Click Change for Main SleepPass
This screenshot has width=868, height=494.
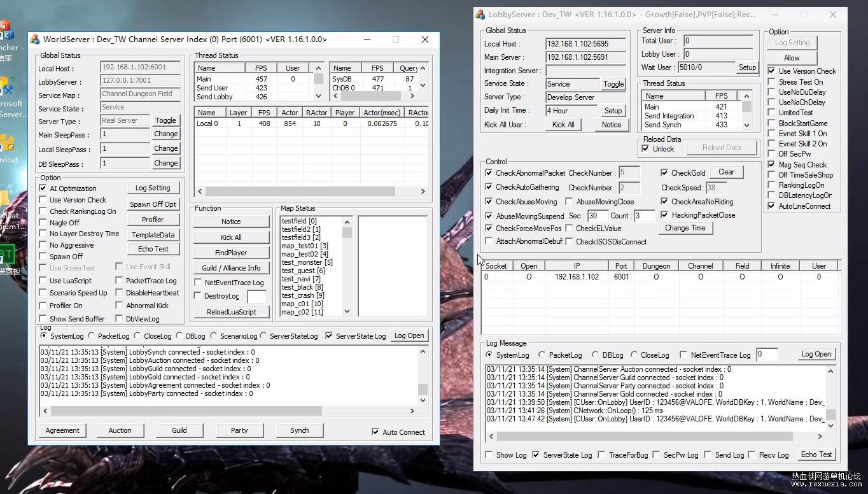165,134
